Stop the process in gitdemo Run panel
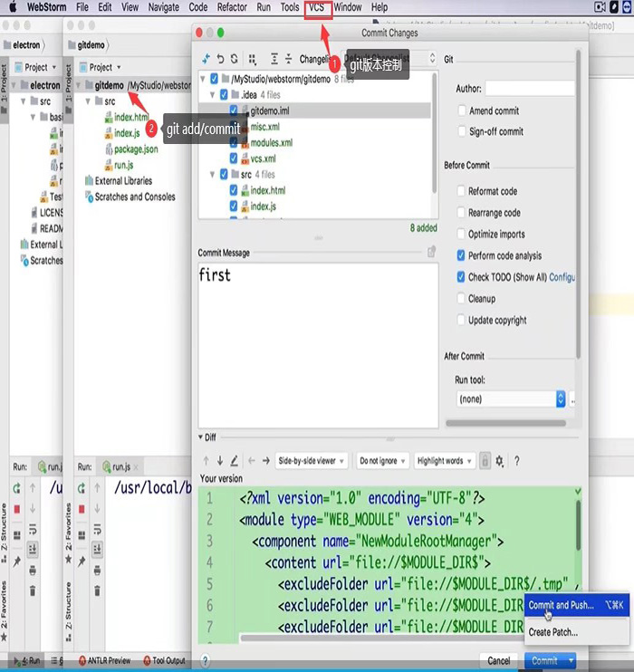634x672 pixels. coord(82,509)
